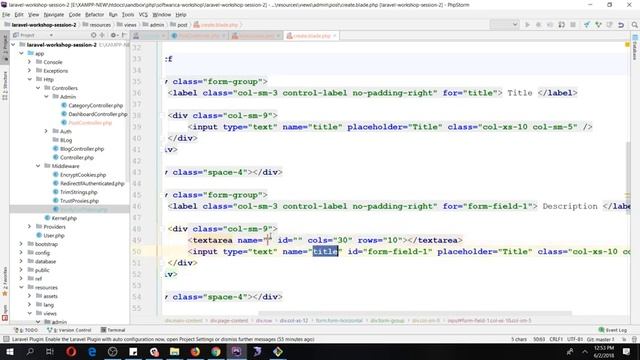Open the File menu
Viewport: 640px width, 360px height.
[x=6, y=15]
